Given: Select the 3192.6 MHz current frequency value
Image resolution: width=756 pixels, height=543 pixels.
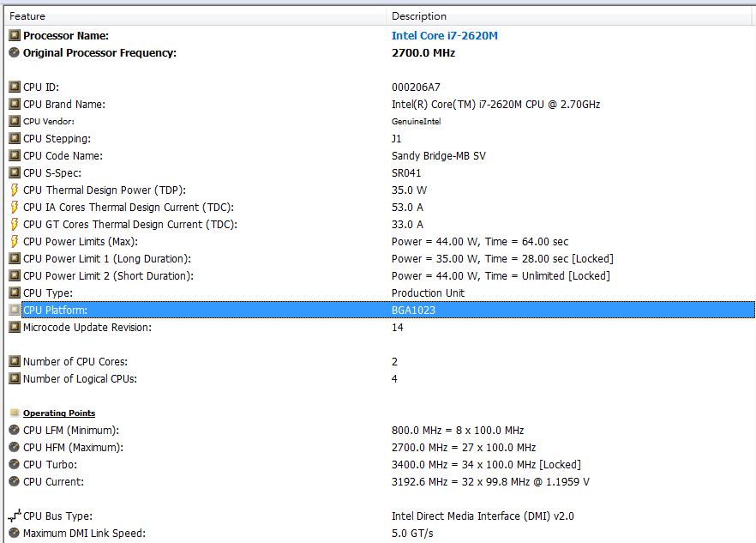Looking at the screenshot, I should tap(490, 482).
